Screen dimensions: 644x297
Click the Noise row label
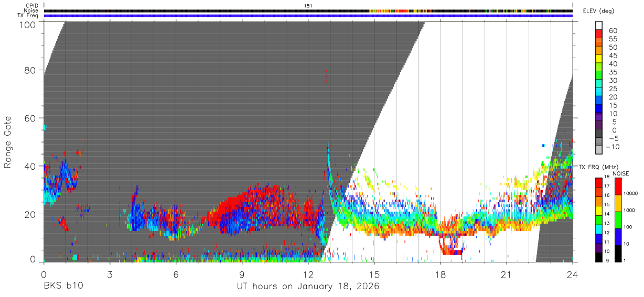coord(32,10)
